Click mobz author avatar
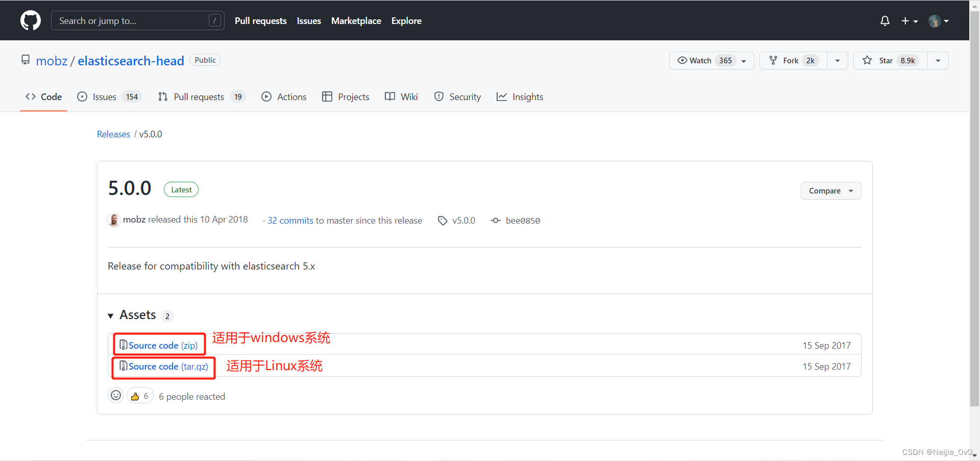 pos(114,220)
